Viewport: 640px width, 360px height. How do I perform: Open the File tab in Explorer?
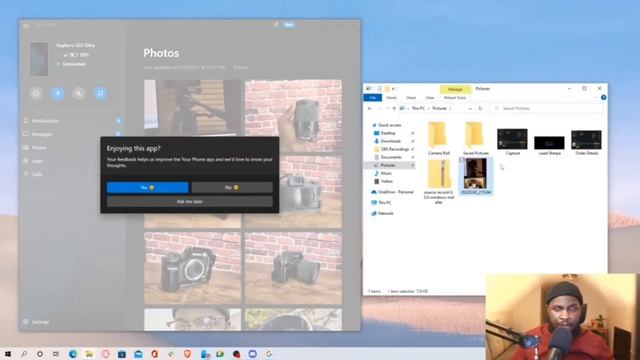(373, 98)
